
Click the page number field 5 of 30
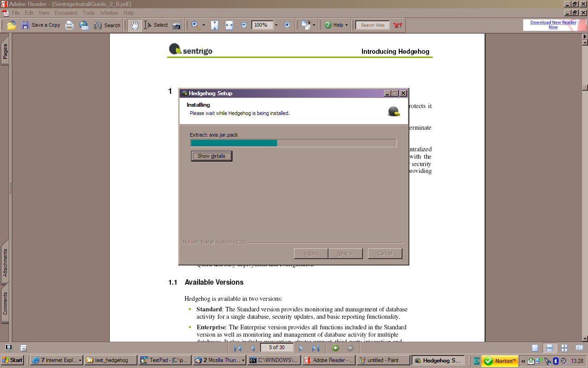(x=277, y=348)
